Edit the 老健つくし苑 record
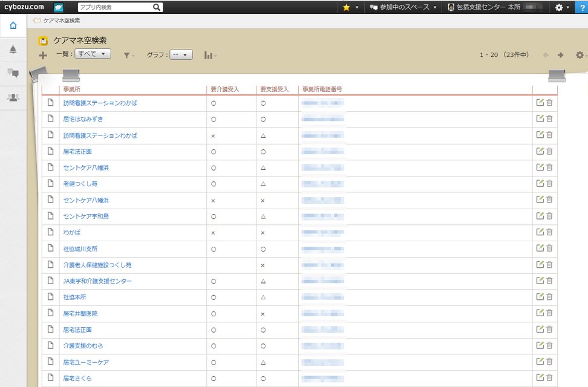The image size is (588, 387). click(x=540, y=183)
